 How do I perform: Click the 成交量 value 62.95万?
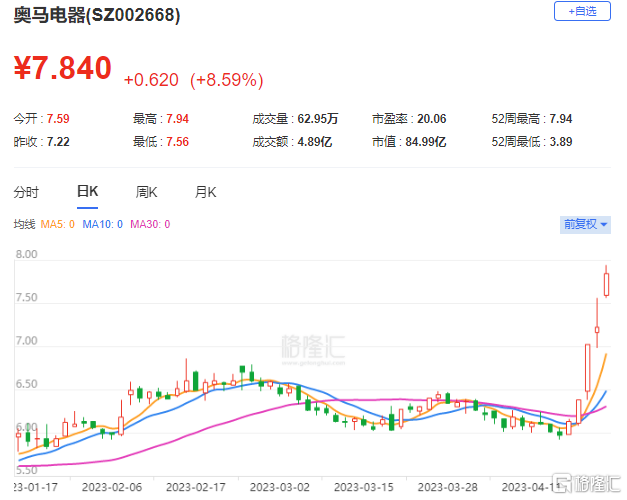pos(318,119)
